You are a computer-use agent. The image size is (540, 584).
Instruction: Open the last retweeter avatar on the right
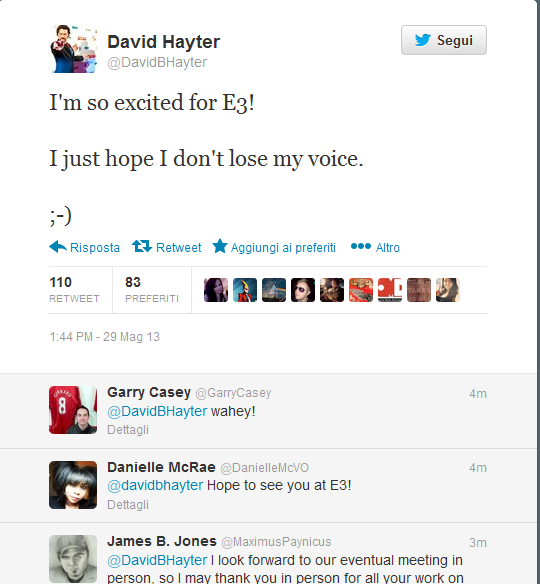coord(448,290)
